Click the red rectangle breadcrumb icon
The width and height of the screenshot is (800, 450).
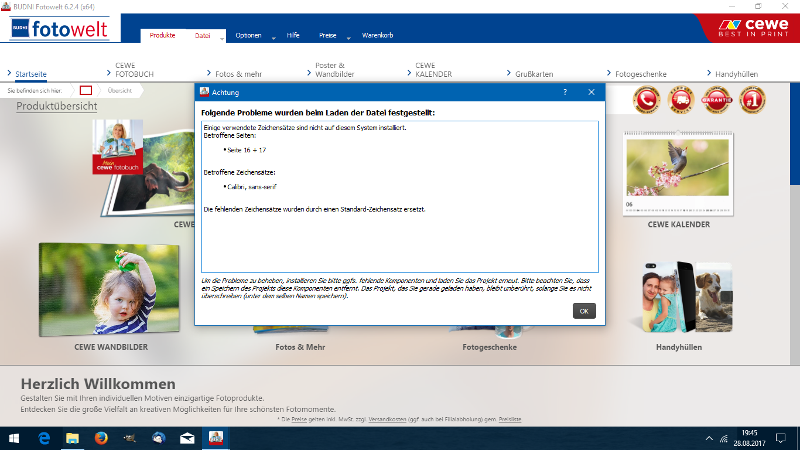[x=86, y=90]
